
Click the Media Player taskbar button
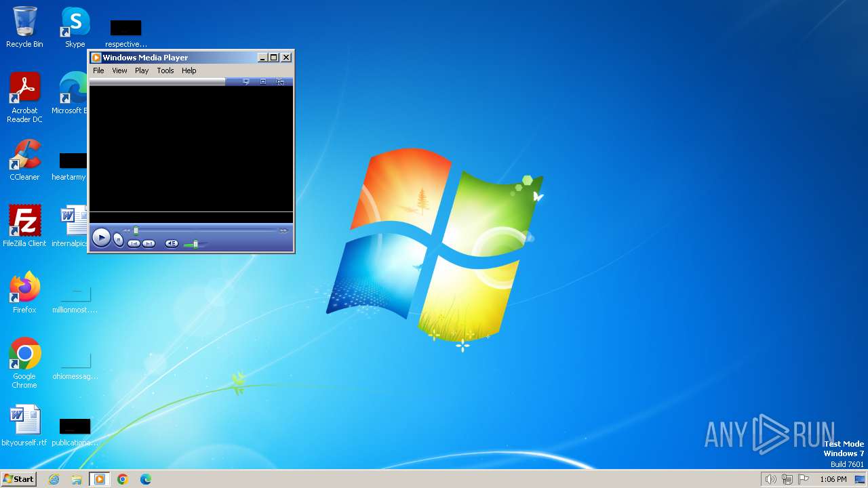pyautogui.click(x=99, y=479)
